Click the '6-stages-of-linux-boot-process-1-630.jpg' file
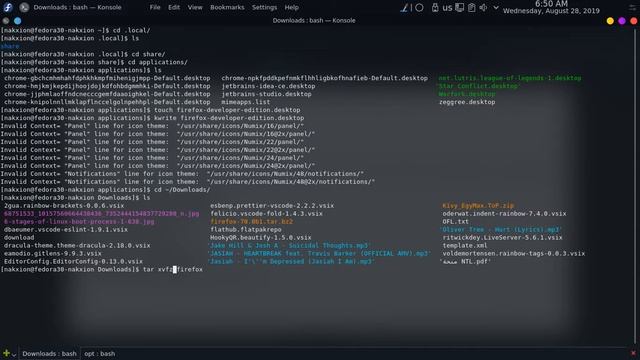The height and width of the screenshot is (360, 640). tap(79, 222)
